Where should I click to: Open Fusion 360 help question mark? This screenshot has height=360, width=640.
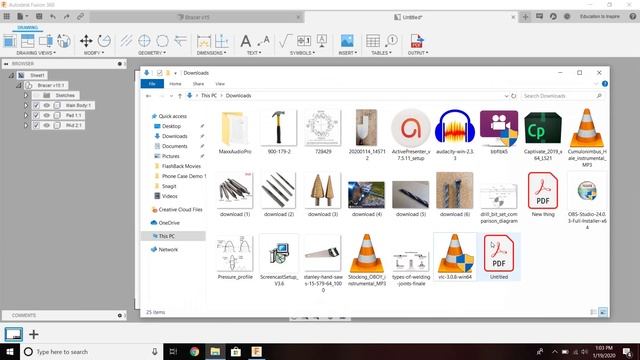click(x=633, y=16)
